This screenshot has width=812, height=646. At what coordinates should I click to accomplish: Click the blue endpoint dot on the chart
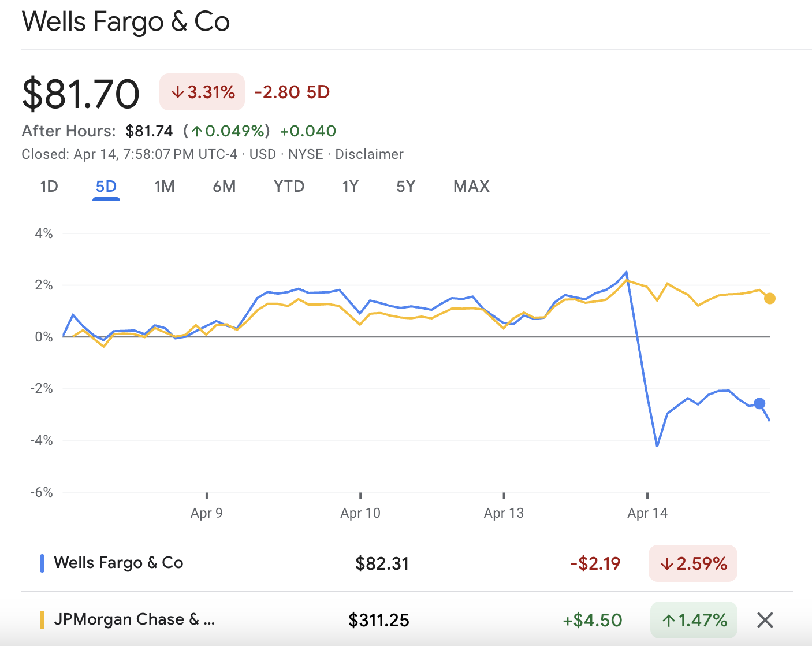click(759, 403)
